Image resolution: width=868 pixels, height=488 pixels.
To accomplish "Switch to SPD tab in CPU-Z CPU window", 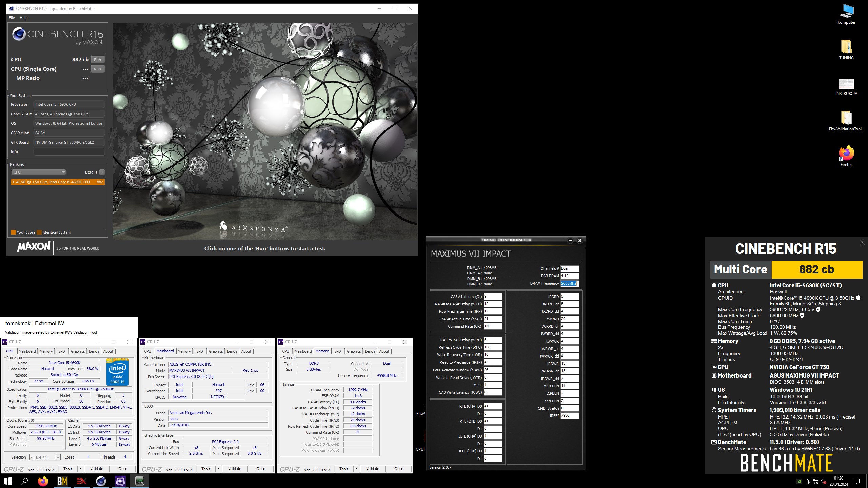I will coord(62,351).
